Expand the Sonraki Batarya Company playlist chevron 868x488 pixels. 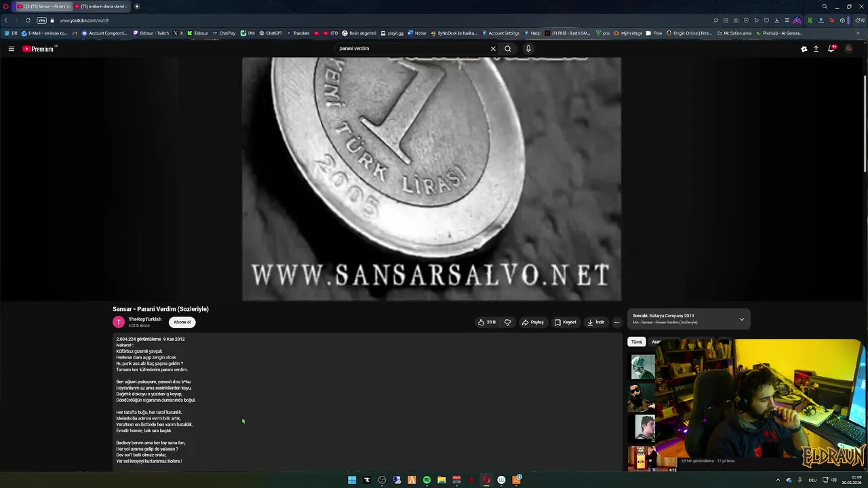[741, 319]
